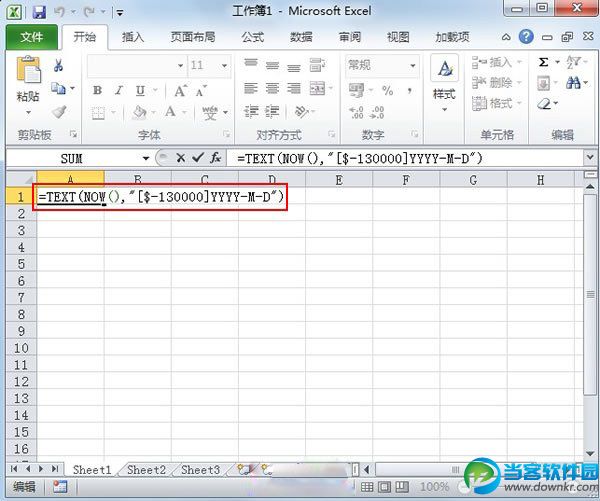Select Bottom Align icon
Image resolution: width=600 pixels, height=501 pixels.
click(294, 67)
